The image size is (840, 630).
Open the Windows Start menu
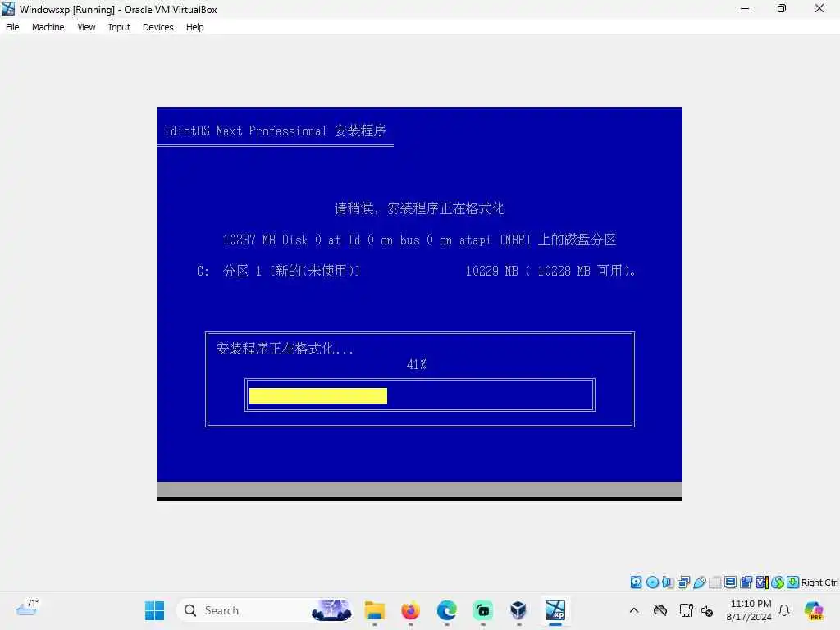[155, 610]
